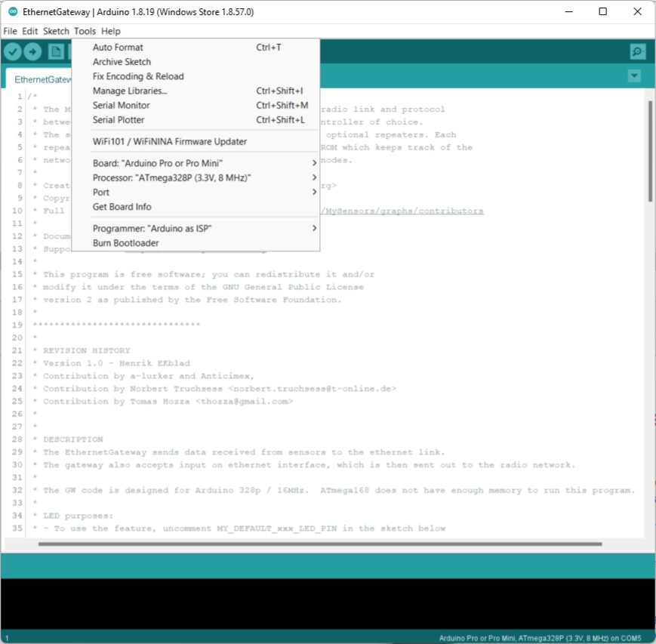The image size is (656, 644).
Task: Select Serial Plotter menu item
Action: [119, 120]
